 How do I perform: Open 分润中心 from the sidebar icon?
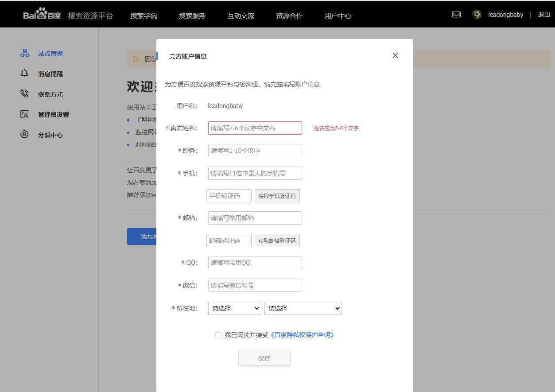[x=25, y=135]
